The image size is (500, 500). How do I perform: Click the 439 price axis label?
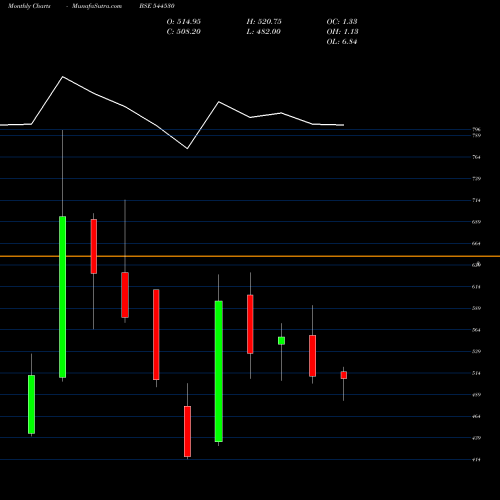click(x=476, y=438)
